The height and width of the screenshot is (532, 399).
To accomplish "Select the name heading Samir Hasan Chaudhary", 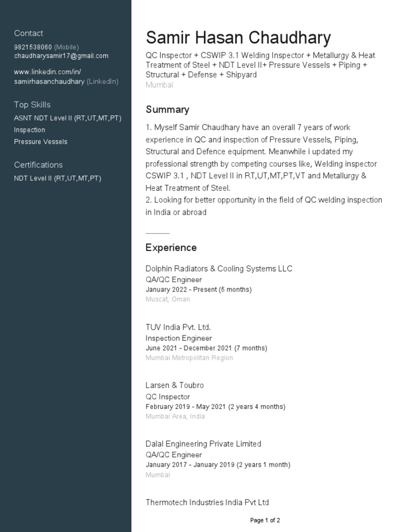I will [238, 38].
